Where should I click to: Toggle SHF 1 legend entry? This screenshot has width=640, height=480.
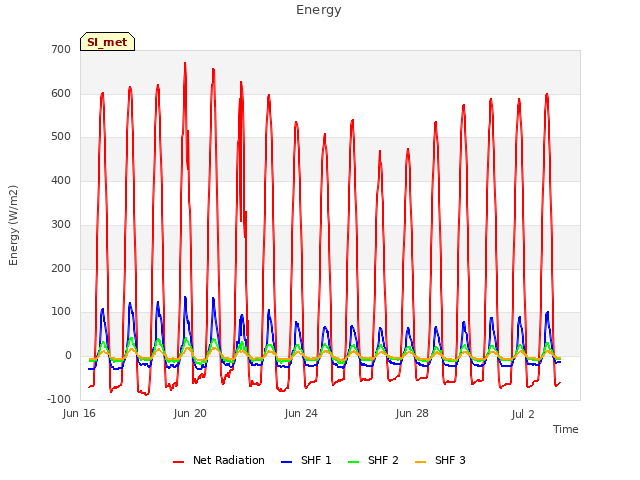point(306,460)
